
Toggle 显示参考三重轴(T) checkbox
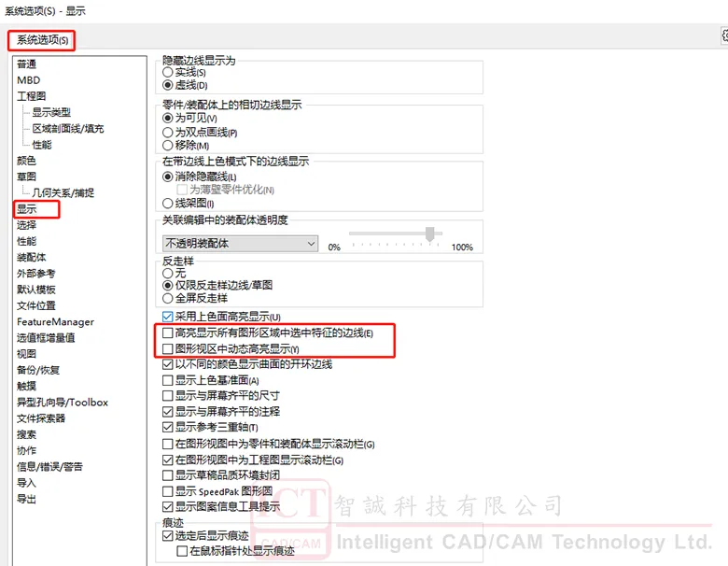pos(168,427)
